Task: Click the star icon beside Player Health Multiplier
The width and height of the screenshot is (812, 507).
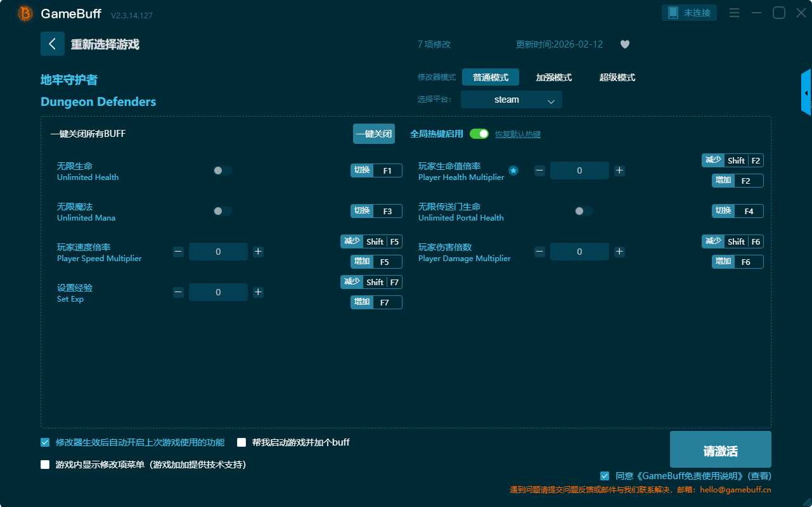Action: point(513,170)
